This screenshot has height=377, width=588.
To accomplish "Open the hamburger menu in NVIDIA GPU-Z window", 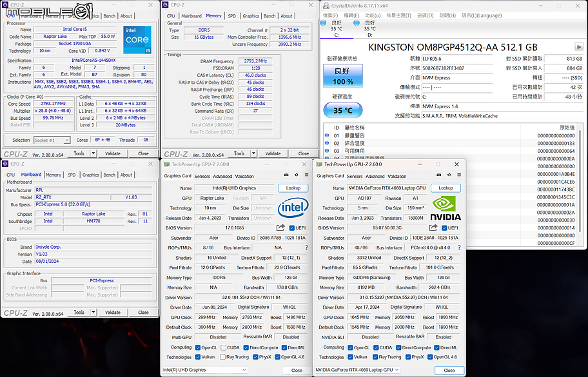I will coord(459,175).
